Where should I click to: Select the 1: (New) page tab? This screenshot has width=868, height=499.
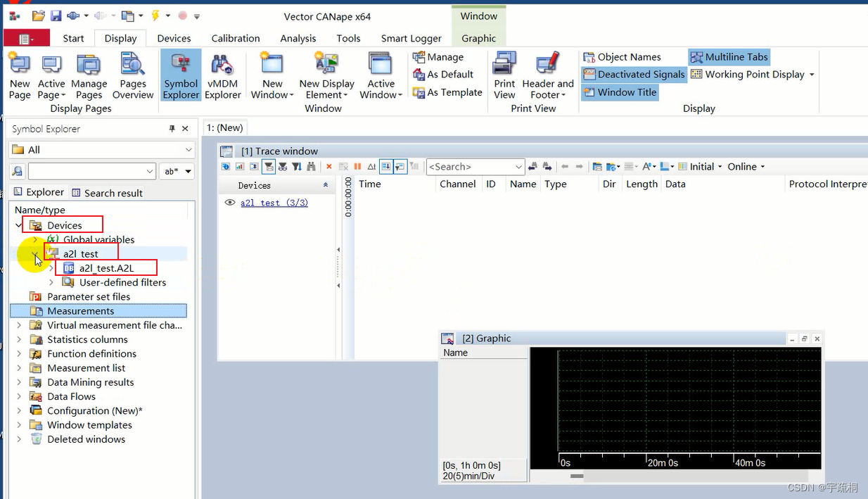point(225,127)
